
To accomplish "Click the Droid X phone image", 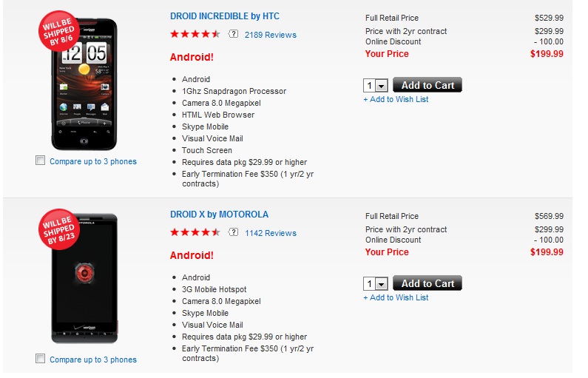I will [84, 281].
